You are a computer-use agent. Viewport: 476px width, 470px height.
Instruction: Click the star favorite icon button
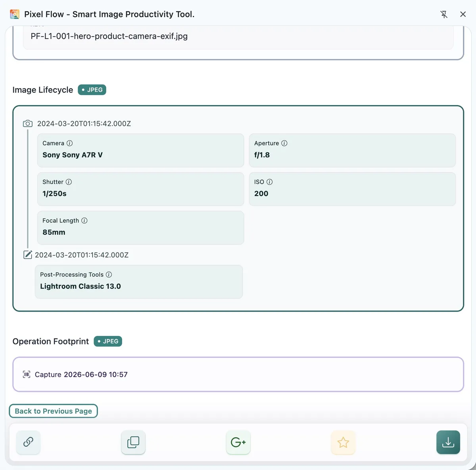click(343, 442)
